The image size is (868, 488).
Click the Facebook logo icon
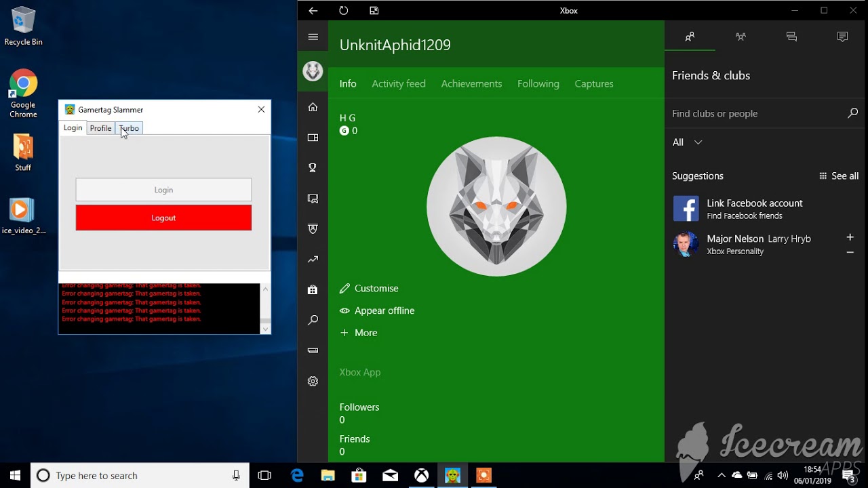[686, 209]
